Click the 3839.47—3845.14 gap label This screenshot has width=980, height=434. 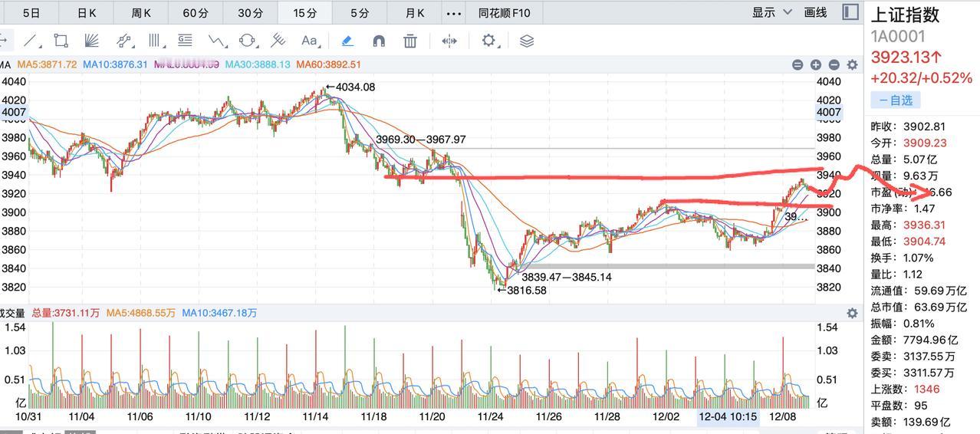click(x=566, y=277)
